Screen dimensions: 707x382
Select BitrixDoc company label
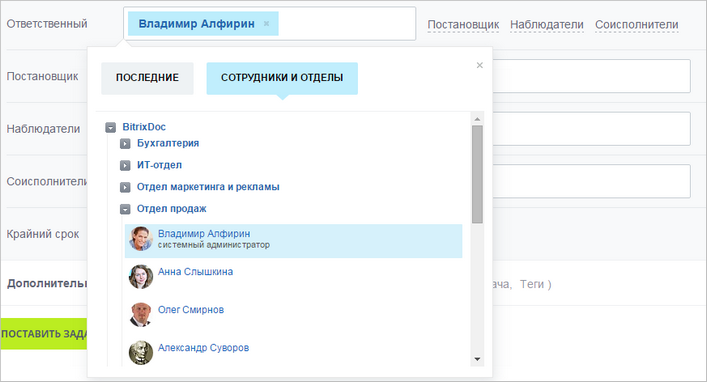click(x=144, y=127)
